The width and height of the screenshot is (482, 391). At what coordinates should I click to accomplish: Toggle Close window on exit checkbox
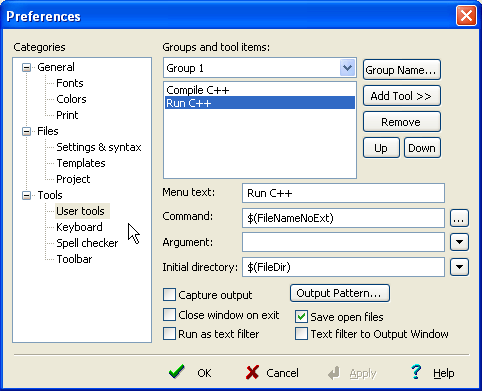[169, 314]
